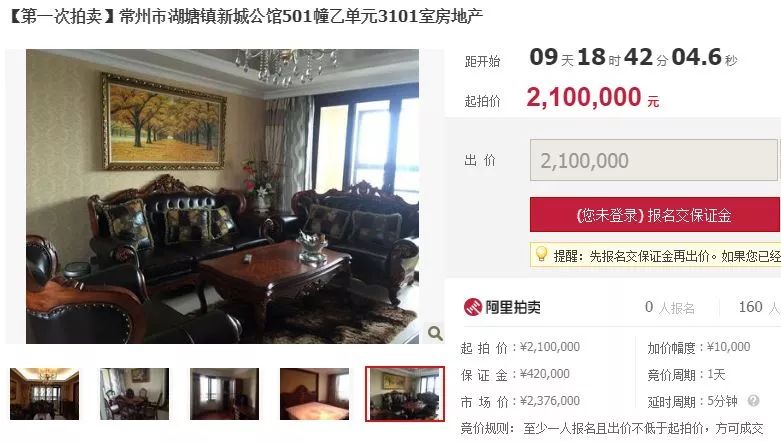Select the second dining room thumbnail

134,394
